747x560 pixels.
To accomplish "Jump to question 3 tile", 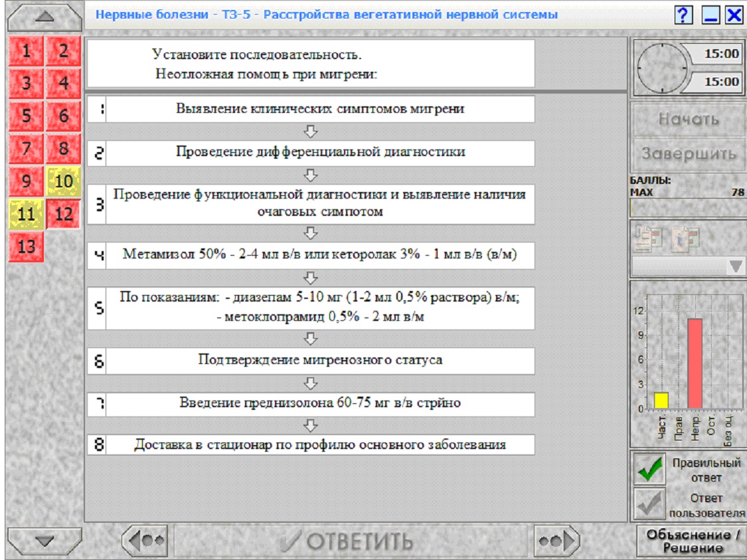I will click(26, 84).
